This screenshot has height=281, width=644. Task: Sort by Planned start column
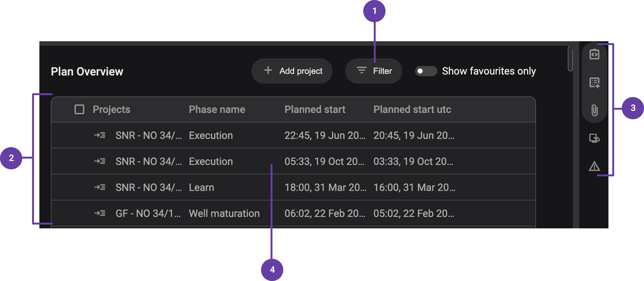coord(315,109)
